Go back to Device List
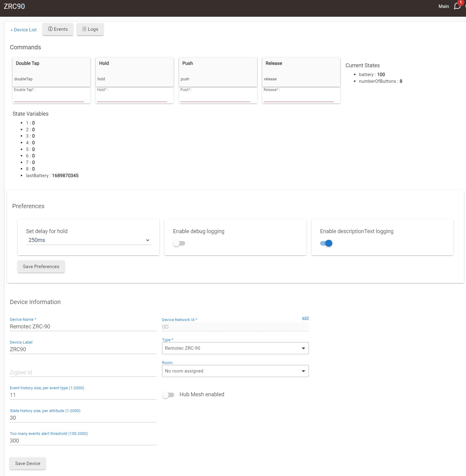This screenshot has height=476, width=466. [x=24, y=30]
